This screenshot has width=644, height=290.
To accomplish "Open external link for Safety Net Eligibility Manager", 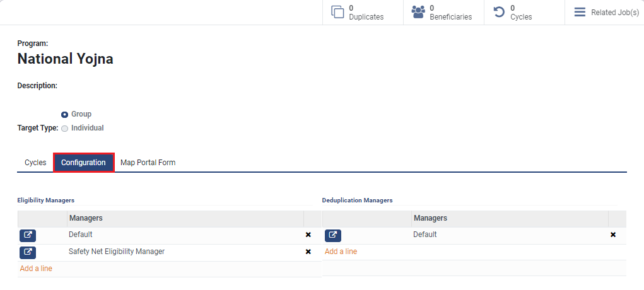I will [x=28, y=252].
